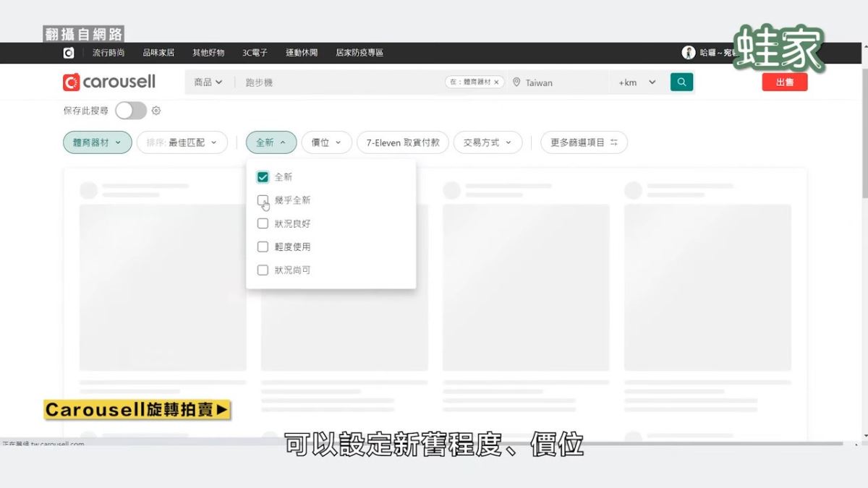Uncheck the 全新 condition checkbox
The height and width of the screenshot is (488, 868).
click(263, 177)
